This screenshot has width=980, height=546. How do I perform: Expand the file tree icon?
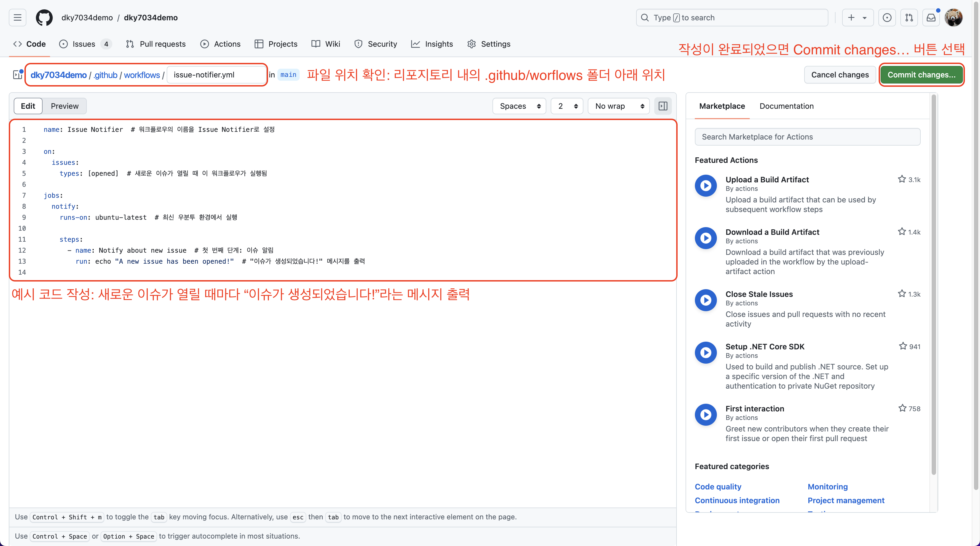(x=18, y=75)
